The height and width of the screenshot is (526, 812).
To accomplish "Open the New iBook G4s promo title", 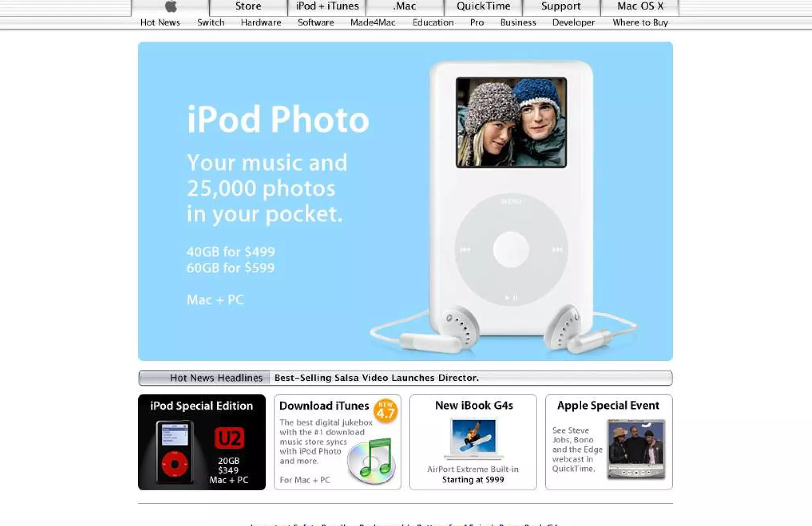I will pos(474,405).
